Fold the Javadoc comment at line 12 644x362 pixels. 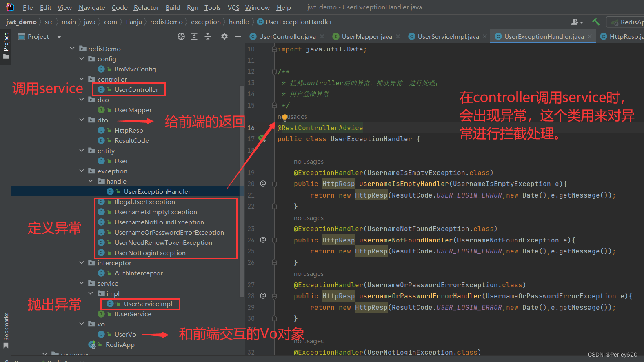pos(274,72)
